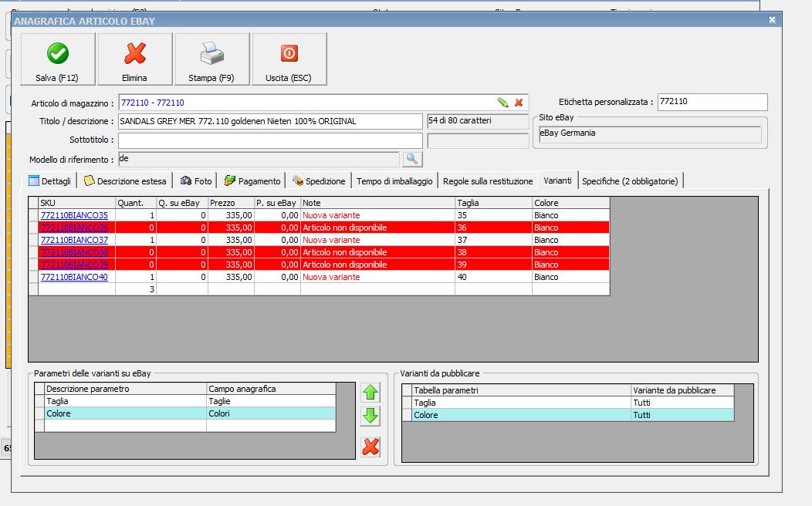The width and height of the screenshot is (812, 506).
Task: Switch to Tempo di imballaggio tab
Action: click(x=394, y=181)
